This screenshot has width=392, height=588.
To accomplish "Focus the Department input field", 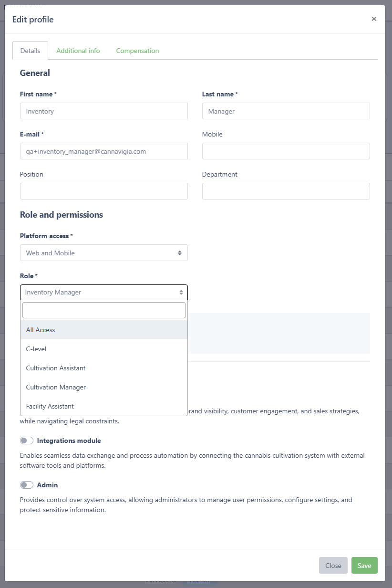I will (x=286, y=191).
